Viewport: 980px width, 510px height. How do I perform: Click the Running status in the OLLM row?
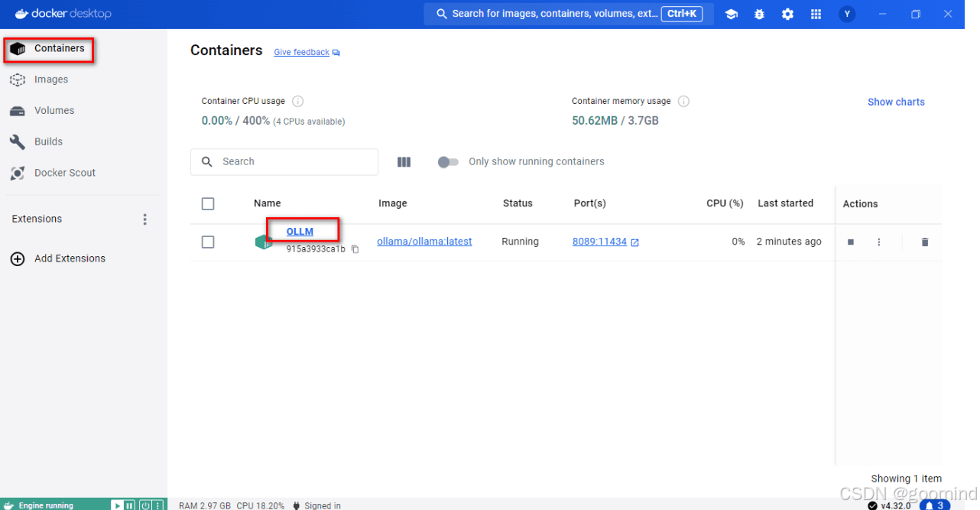(x=520, y=242)
